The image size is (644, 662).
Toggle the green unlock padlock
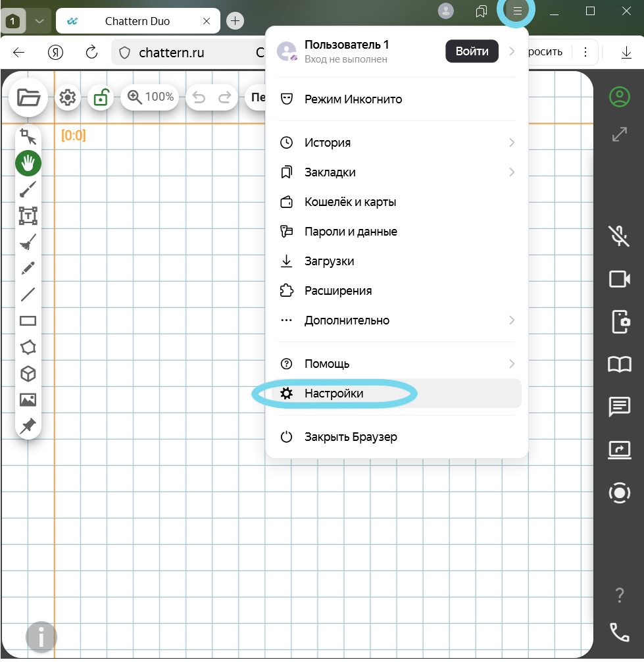point(101,98)
